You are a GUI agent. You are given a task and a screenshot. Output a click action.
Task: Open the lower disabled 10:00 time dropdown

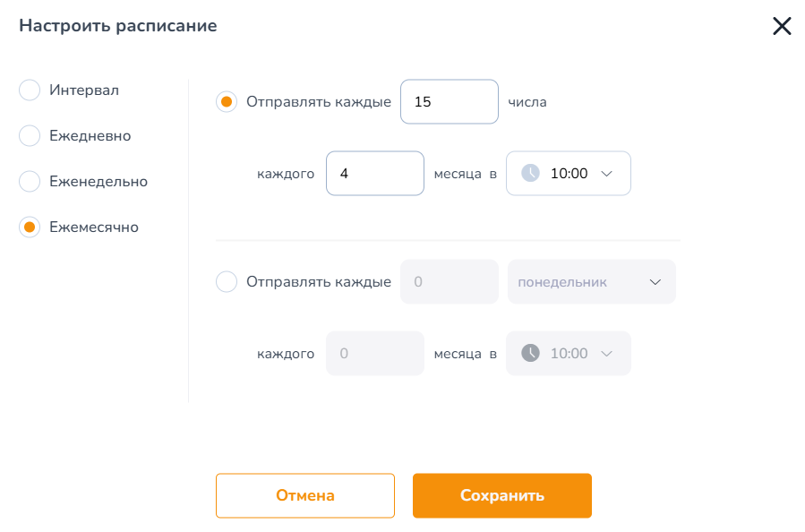click(x=569, y=353)
